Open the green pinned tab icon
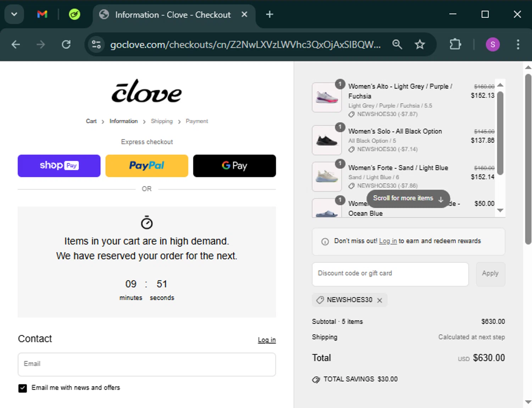Viewport: 532px width, 408px height. coord(74,14)
